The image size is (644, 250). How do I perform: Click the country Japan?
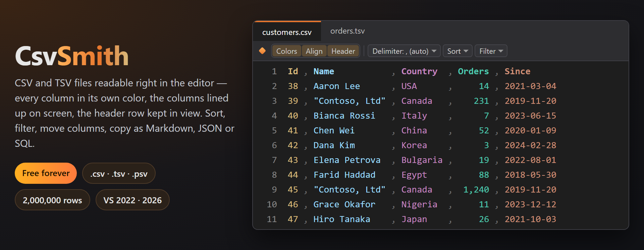tap(414, 219)
